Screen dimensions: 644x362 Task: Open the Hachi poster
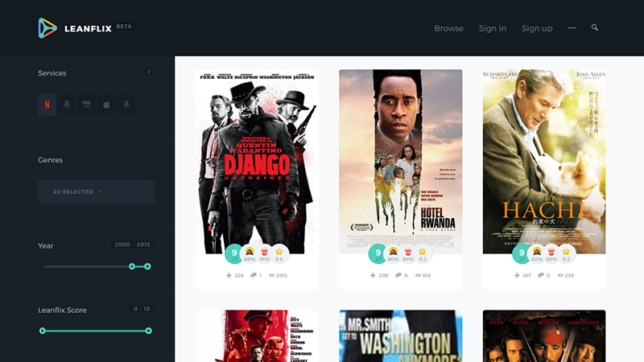tap(544, 162)
